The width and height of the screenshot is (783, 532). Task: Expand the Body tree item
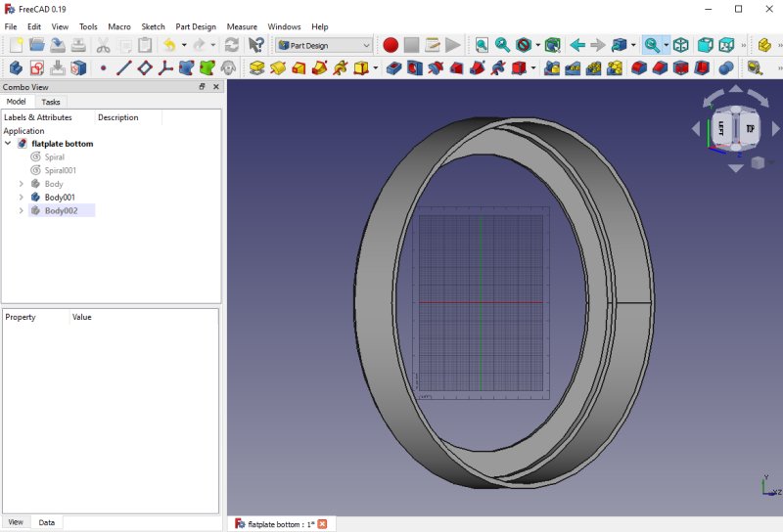[21, 184]
